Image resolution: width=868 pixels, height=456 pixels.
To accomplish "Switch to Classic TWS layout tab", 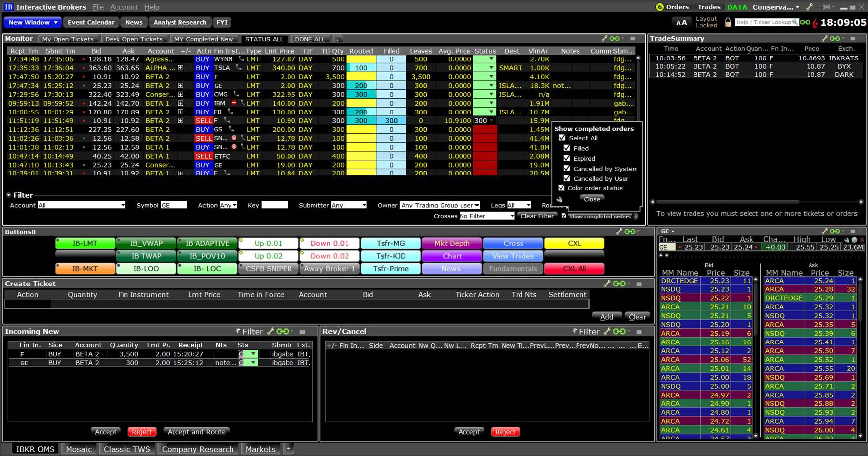I will (x=127, y=449).
